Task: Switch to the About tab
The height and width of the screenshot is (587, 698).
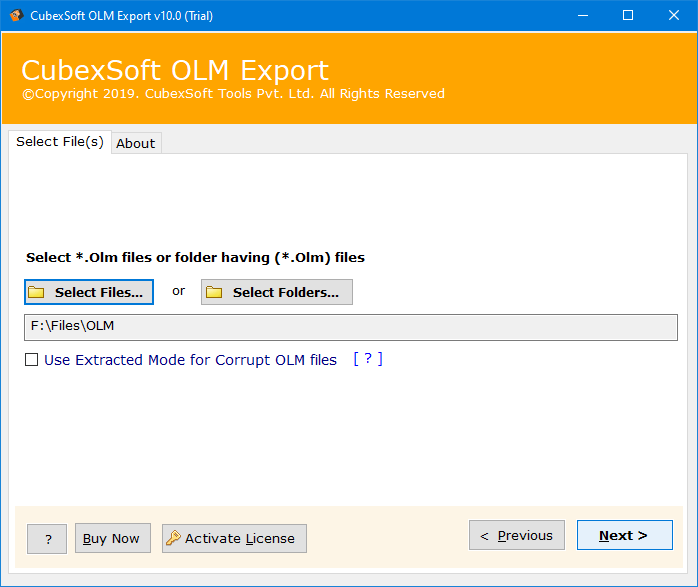Action: coord(135,143)
